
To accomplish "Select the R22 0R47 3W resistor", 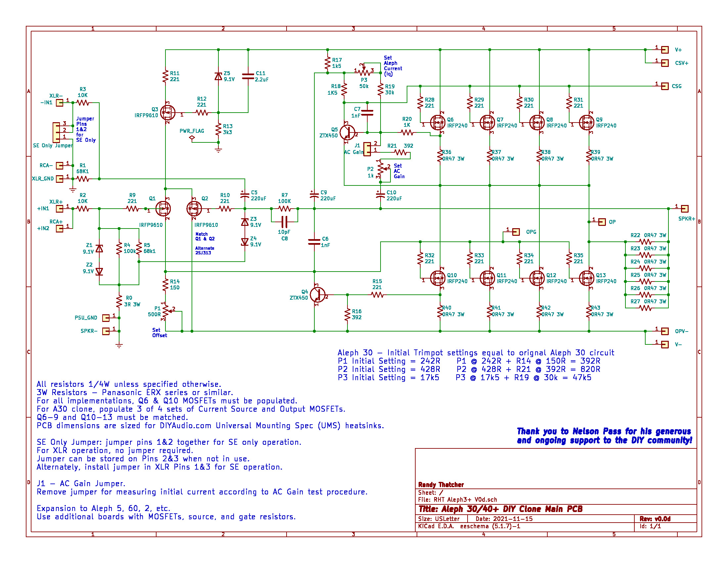I will [x=646, y=242].
